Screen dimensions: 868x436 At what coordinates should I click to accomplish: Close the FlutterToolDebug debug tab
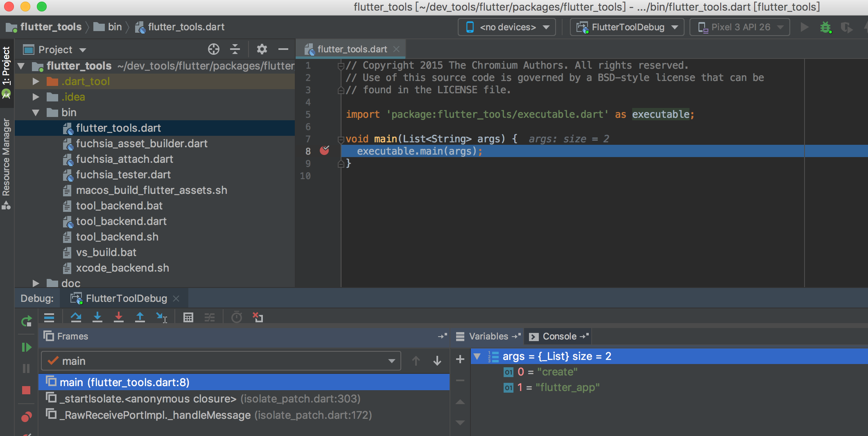pos(176,299)
